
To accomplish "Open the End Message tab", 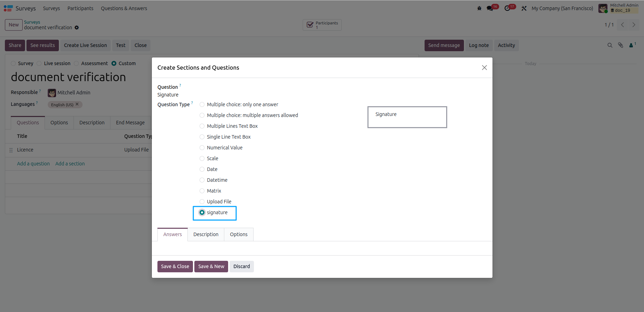I will tap(130, 123).
